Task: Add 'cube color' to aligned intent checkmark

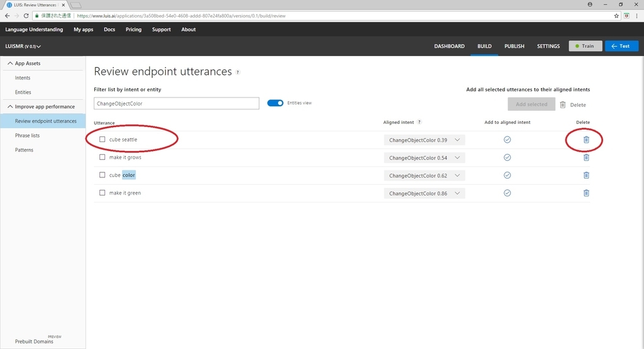Action: click(x=508, y=175)
